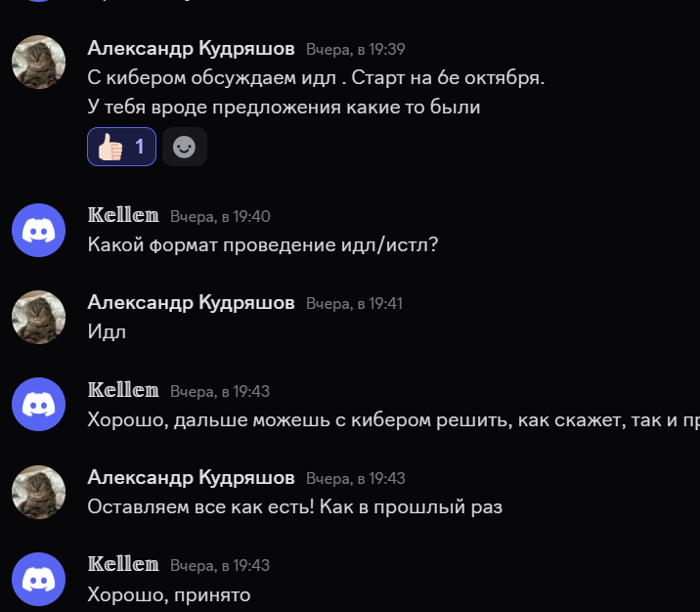Click username Александр Кудряшов at 19:39
Viewport: 700px width, 612px height.
(191, 49)
